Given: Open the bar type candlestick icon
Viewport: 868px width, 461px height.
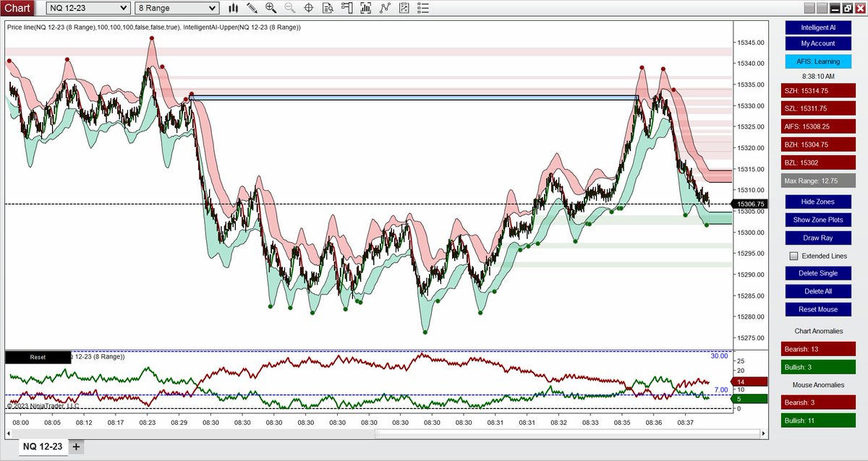Looking at the screenshot, I should [234, 8].
